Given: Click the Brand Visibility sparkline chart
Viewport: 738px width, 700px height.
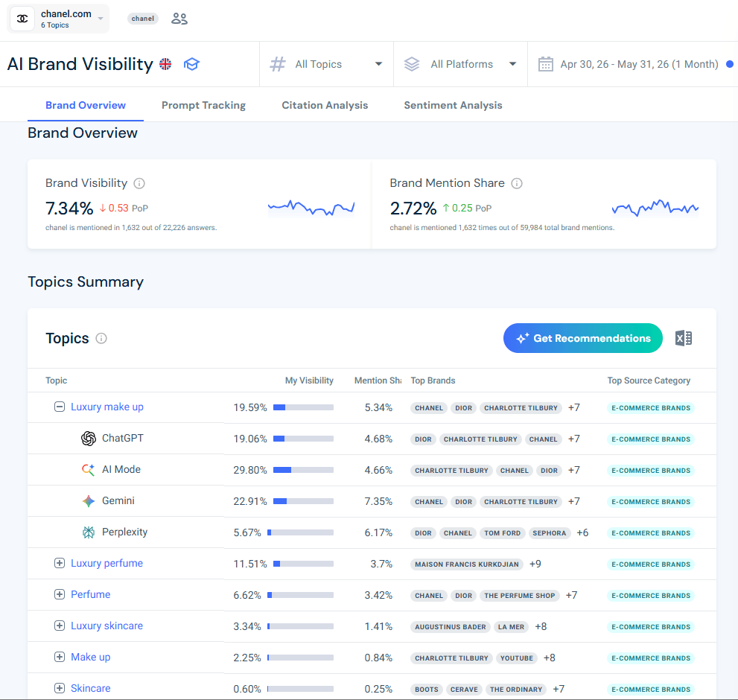Looking at the screenshot, I should click(311, 208).
